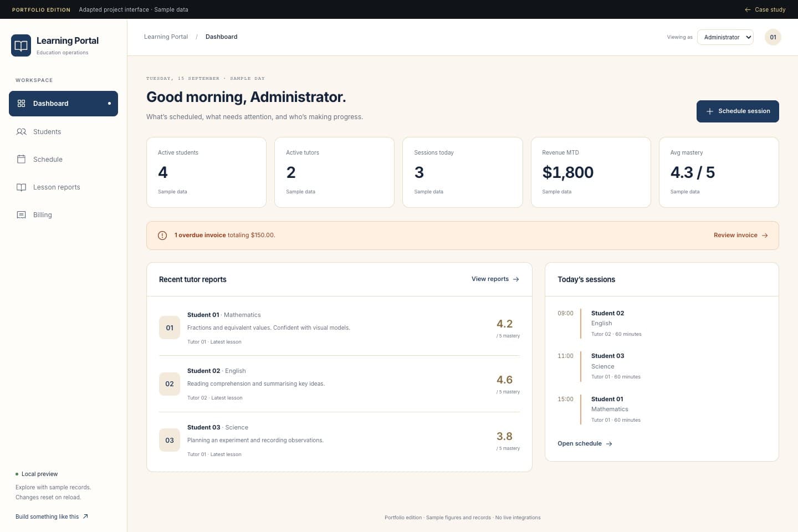This screenshot has height=532, width=798.
Task: Click the Learning Portal breadcrumb
Action: [166, 37]
